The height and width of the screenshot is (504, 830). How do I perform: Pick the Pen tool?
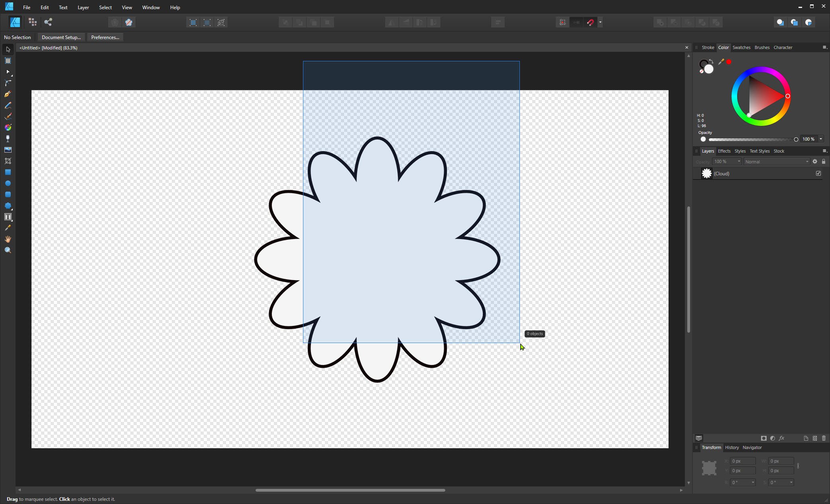coord(8,94)
